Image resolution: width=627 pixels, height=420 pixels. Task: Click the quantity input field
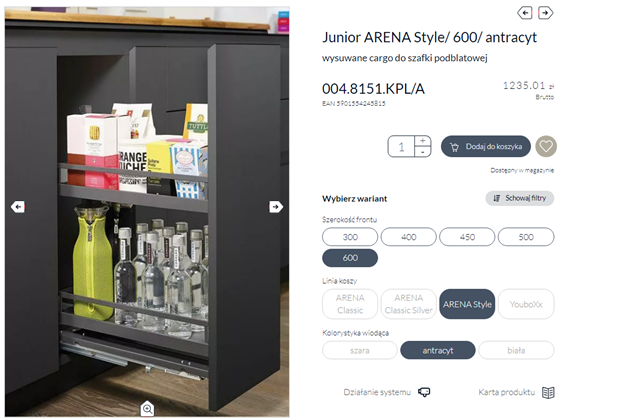coord(401,146)
